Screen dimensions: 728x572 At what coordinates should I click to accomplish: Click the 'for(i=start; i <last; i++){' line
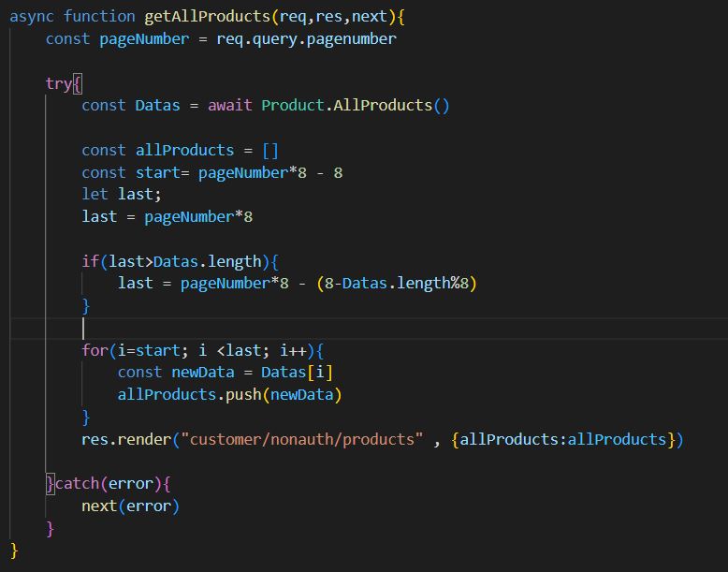click(202, 350)
